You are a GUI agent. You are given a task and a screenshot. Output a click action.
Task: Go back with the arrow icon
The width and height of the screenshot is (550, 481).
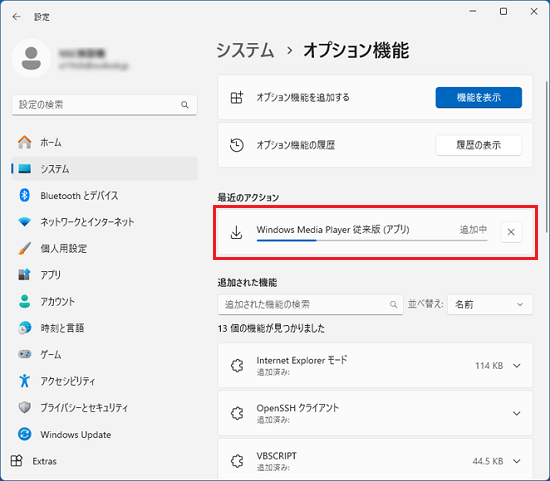coord(16,16)
